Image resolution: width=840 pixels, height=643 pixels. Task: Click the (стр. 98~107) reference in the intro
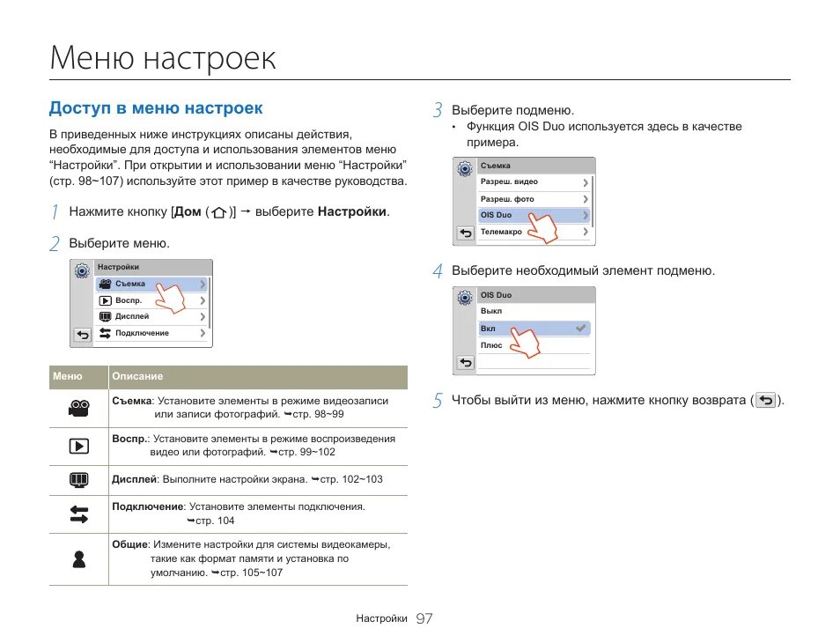pyautogui.click(x=85, y=181)
